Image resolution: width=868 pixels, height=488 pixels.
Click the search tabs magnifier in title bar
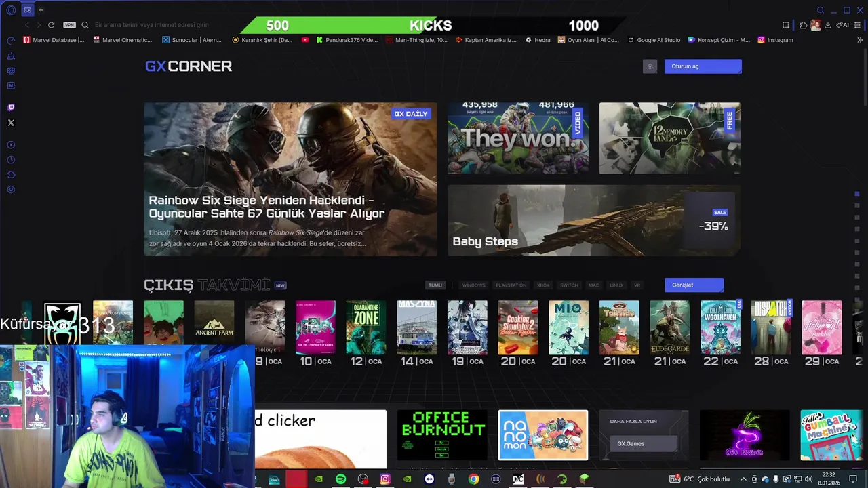(821, 10)
